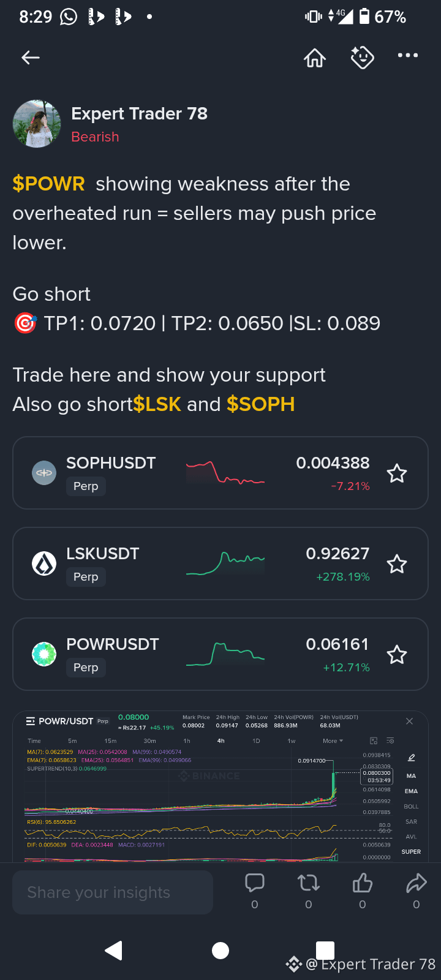This screenshot has width=441, height=980.
Task: Open the three-dot more options menu
Action: [x=408, y=56]
